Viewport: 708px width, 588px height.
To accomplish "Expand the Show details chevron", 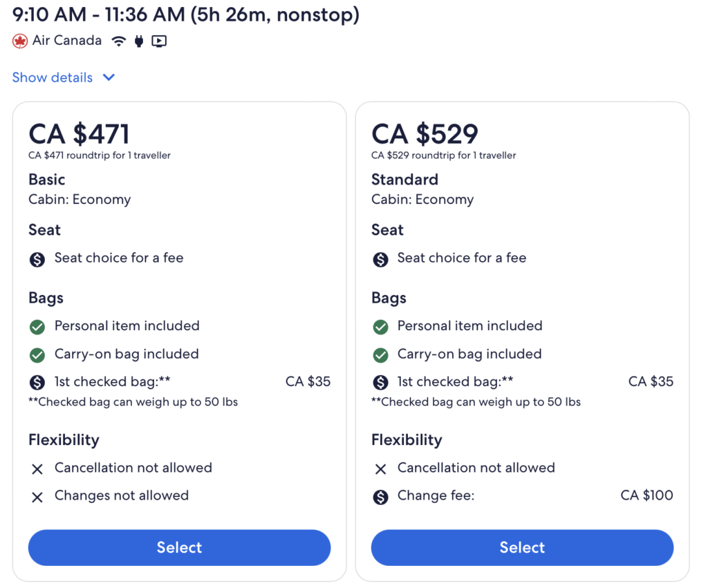I will pos(109,77).
